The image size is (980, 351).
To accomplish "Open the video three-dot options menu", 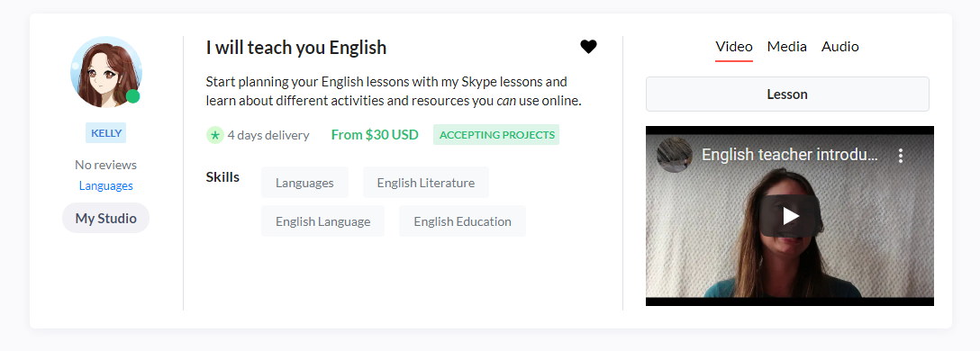I will coord(901,156).
